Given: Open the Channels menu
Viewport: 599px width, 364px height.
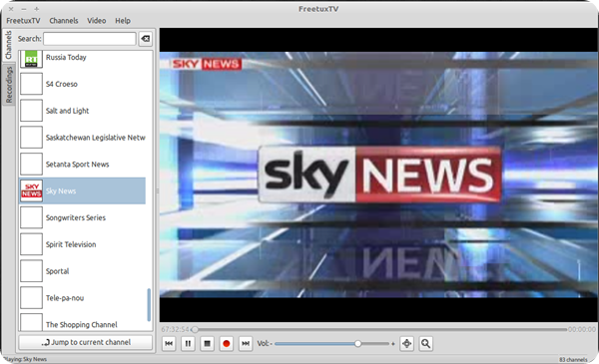Looking at the screenshot, I should (64, 21).
